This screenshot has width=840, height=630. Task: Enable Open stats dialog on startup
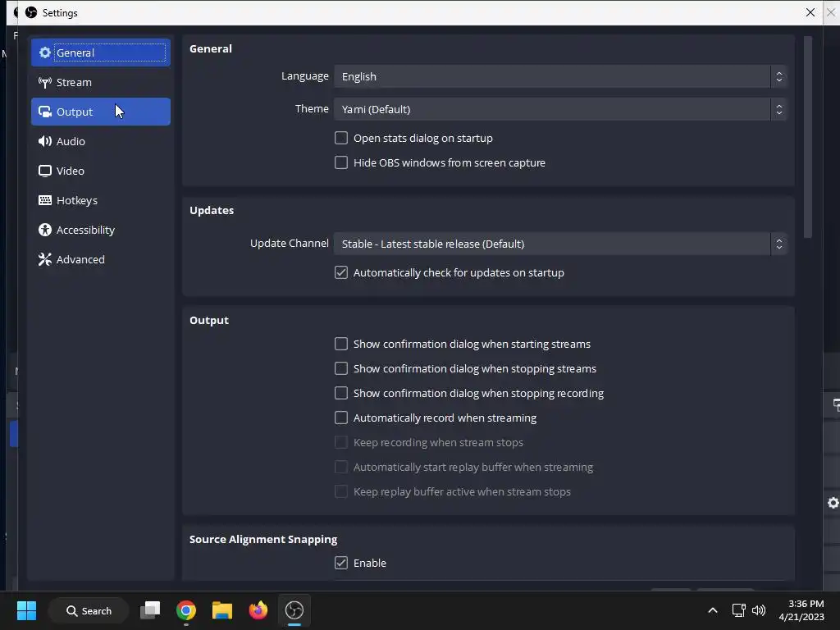341,138
